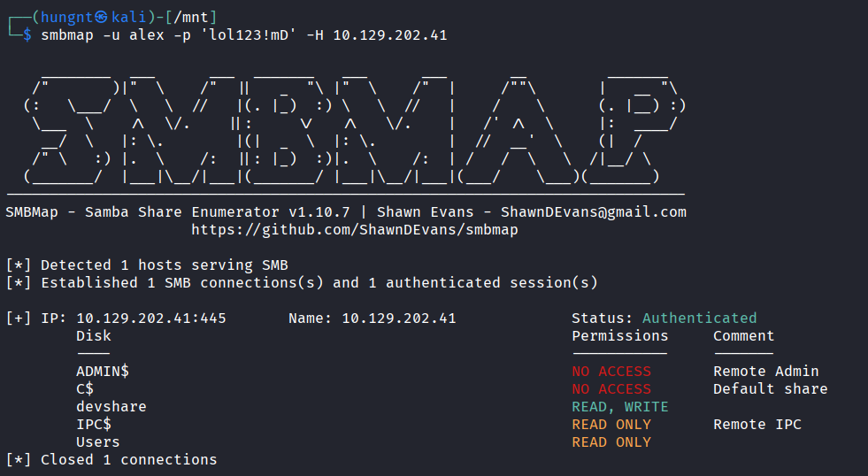Click the Permissions column header
Image resolution: width=868 pixels, height=476 pixels.
tap(620, 336)
